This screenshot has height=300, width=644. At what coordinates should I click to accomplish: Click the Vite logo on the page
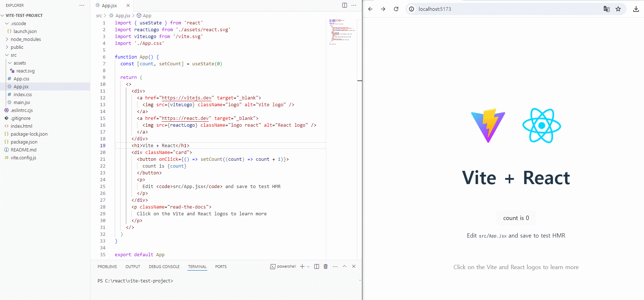coord(488,126)
